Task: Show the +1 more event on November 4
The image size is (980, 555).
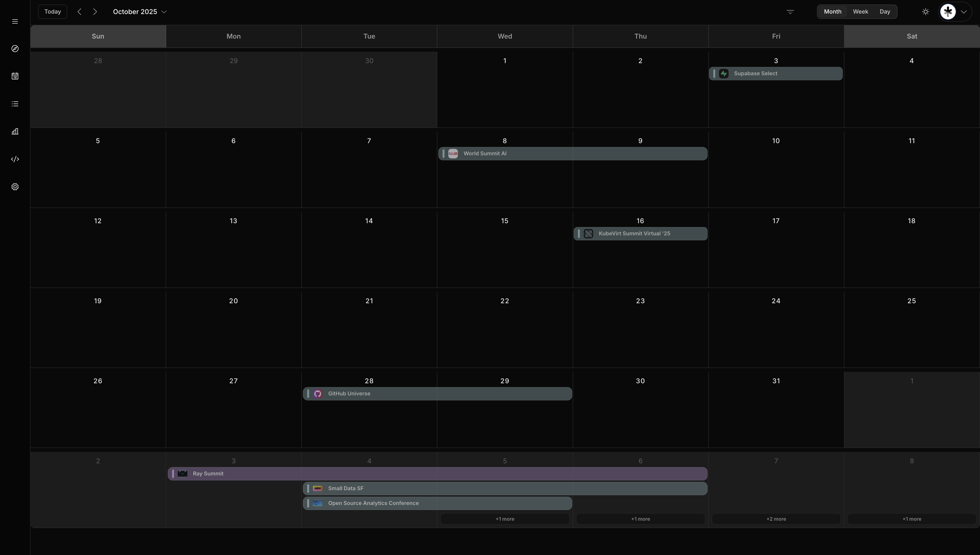Action: (x=505, y=519)
